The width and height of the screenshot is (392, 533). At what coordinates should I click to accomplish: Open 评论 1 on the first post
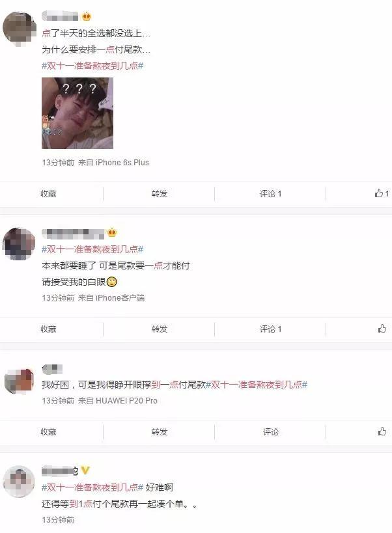click(271, 193)
